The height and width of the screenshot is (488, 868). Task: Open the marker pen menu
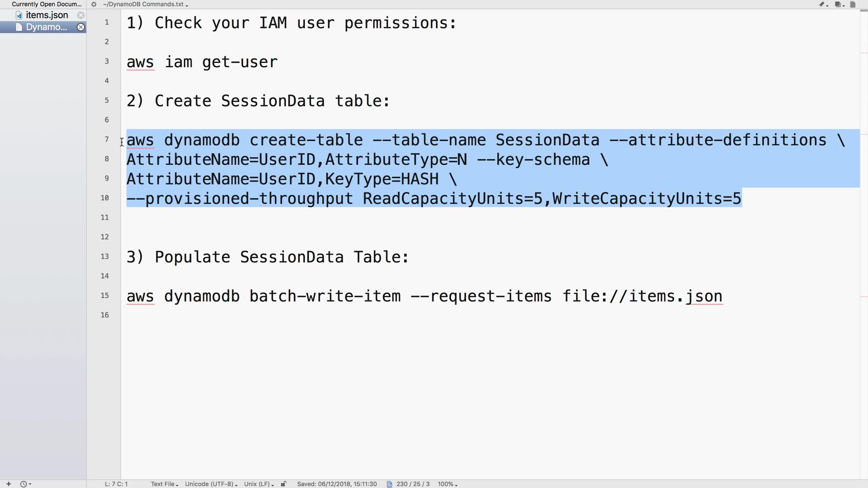tap(823, 5)
